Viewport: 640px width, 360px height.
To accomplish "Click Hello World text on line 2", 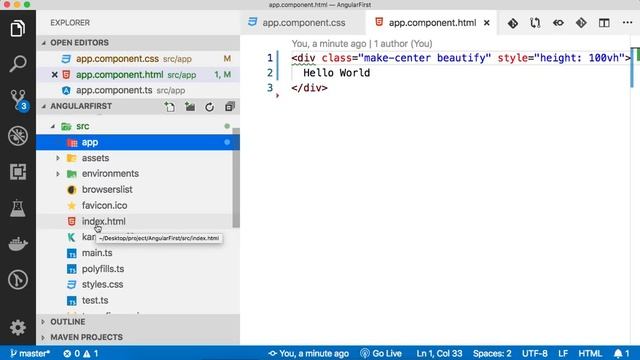I will coord(337,73).
